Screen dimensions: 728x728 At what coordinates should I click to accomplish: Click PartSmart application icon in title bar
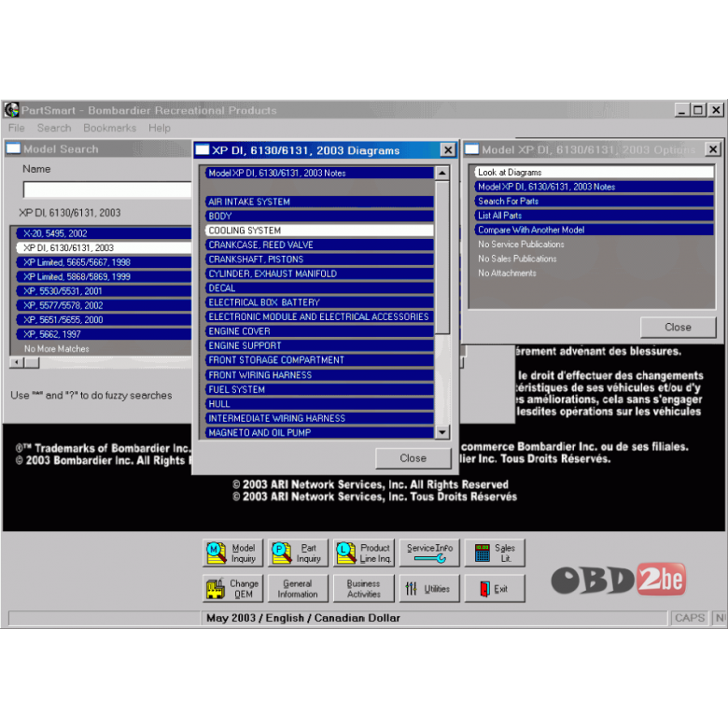point(11,110)
